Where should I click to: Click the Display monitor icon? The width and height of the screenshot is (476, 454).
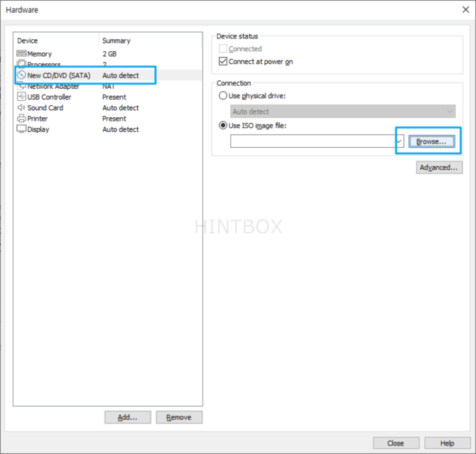click(21, 129)
